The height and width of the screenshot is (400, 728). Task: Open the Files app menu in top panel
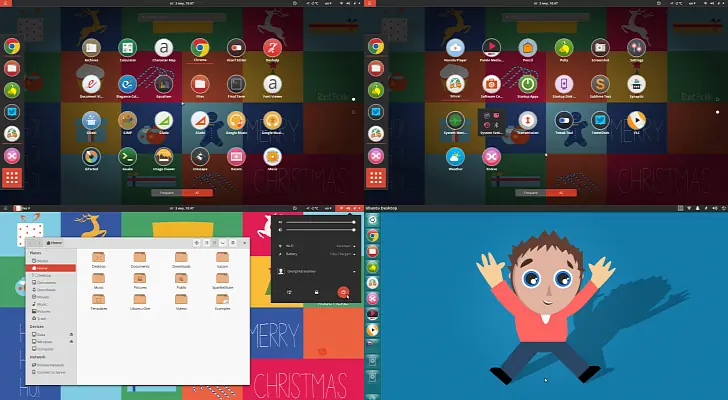(22, 208)
